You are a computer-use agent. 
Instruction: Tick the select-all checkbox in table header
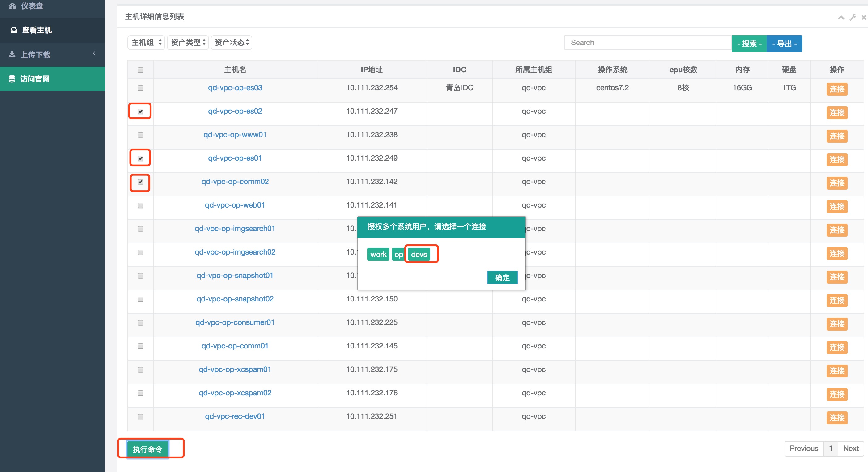pyautogui.click(x=141, y=70)
